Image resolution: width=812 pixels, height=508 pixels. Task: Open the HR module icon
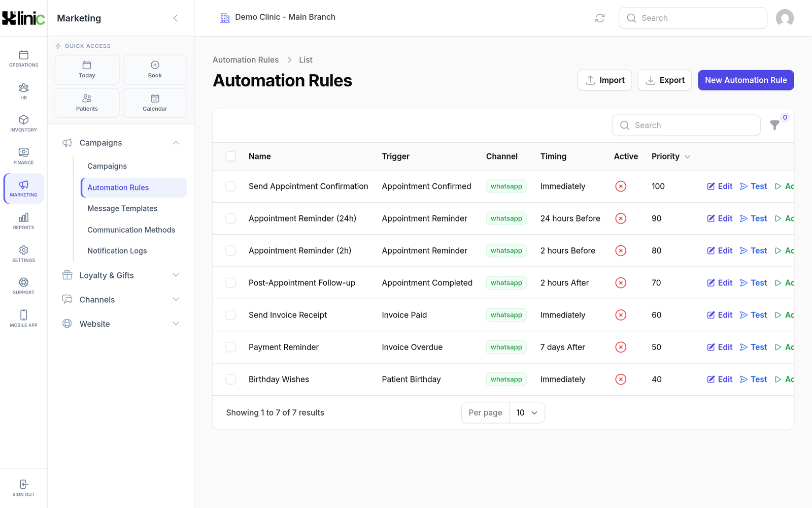coord(23,91)
